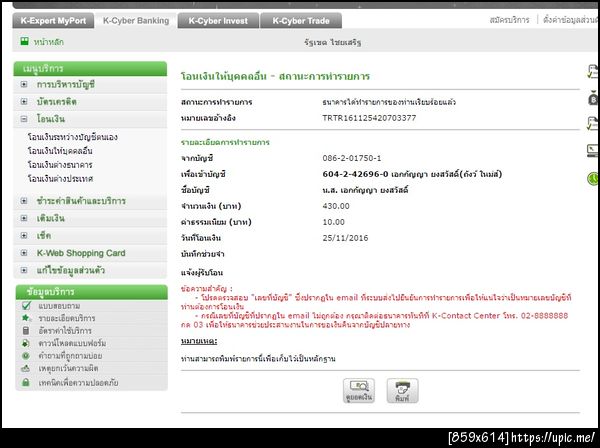Screen dimensions: 600x448
Task: Select โอนเงินต่างประเทศ submenu link
Action: click(x=60, y=179)
